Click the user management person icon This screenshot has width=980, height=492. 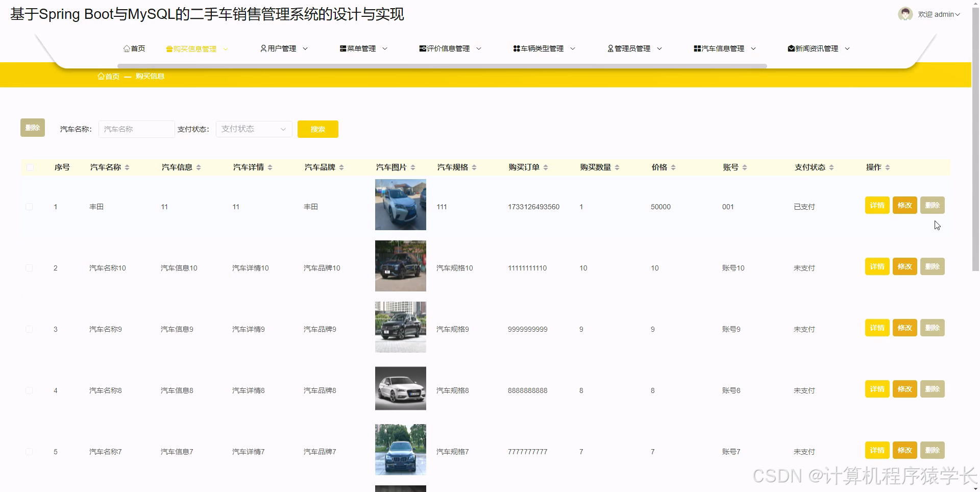(x=263, y=48)
